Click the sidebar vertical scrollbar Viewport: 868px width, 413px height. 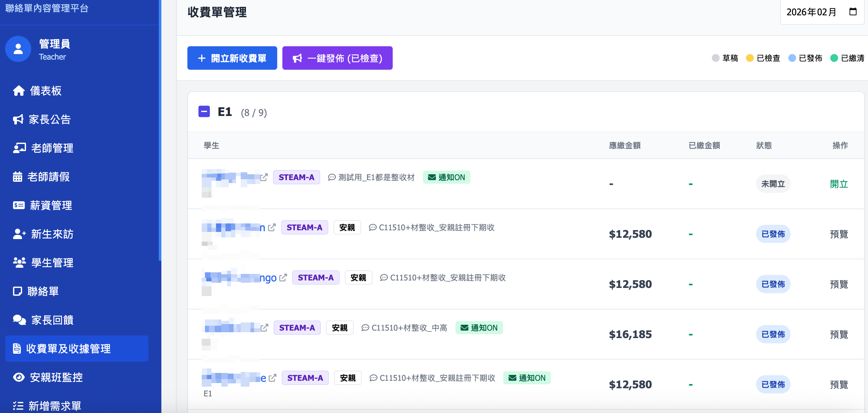tap(160, 130)
